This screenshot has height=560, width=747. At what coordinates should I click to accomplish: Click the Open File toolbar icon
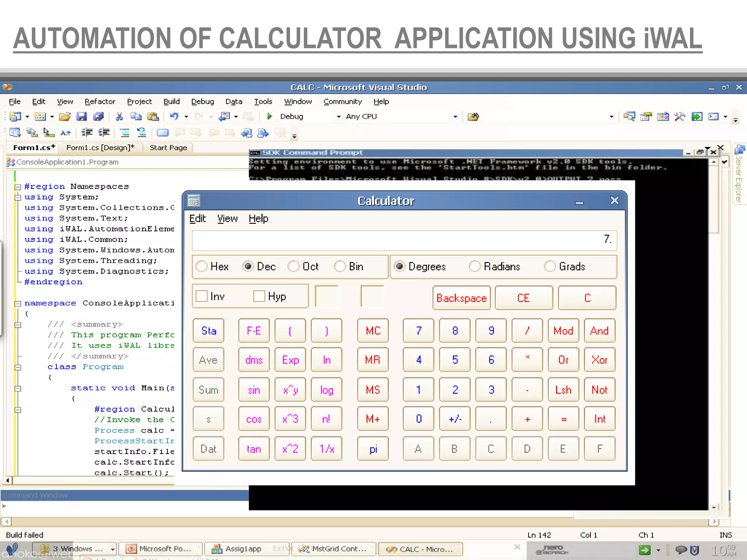tap(65, 117)
